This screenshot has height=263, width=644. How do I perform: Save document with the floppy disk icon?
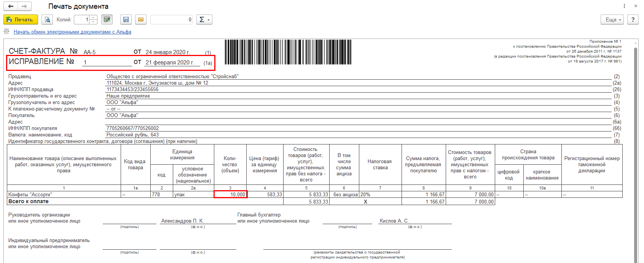(x=126, y=19)
